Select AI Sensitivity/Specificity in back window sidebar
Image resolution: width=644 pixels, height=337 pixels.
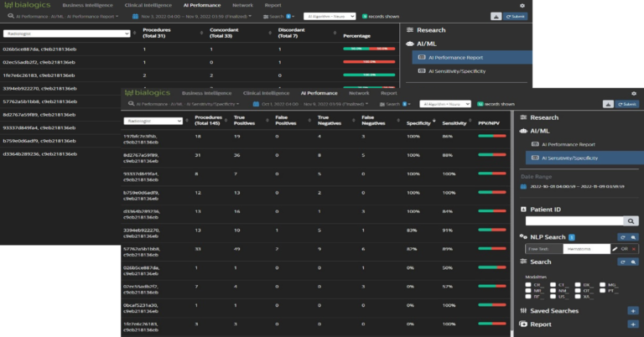coord(457,71)
